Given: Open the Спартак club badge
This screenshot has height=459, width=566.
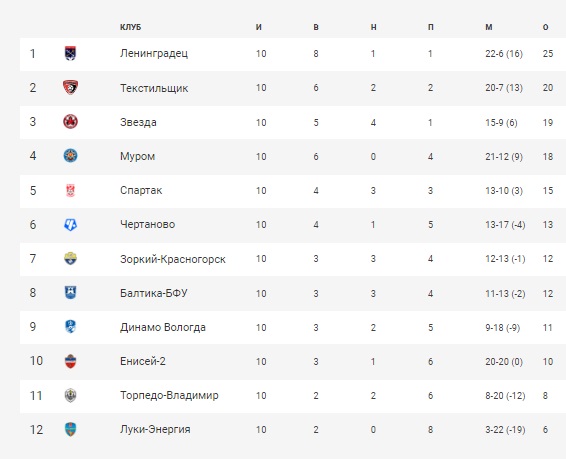Looking at the screenshot, I should 70,190.
